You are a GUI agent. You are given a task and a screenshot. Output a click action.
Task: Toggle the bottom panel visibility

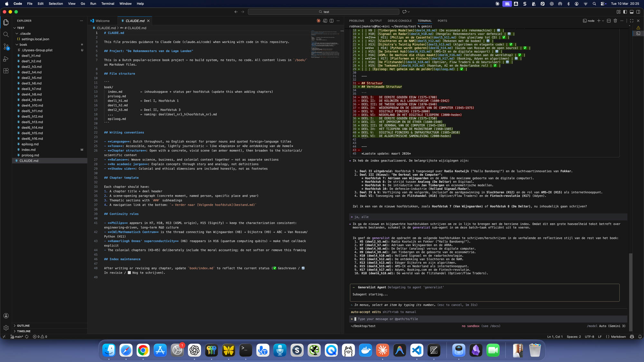click(x=631, y=12)
